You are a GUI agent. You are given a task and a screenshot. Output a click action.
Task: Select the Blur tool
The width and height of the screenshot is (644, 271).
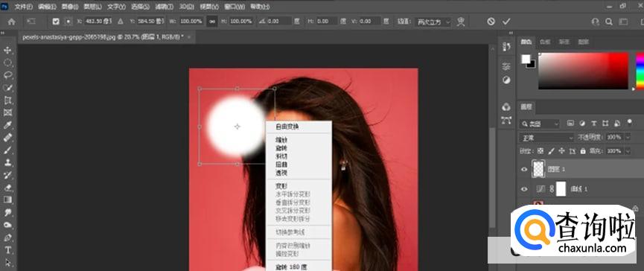(x=7, y=213)
